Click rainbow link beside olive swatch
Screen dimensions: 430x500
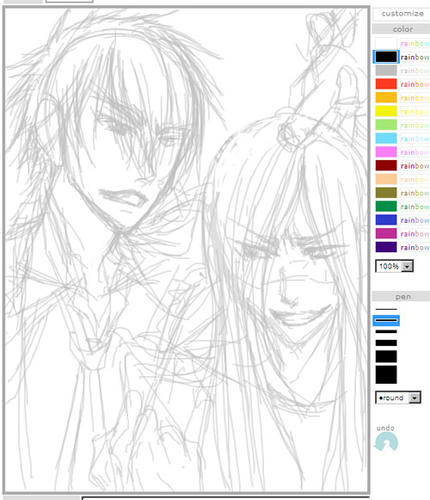[x=415, y=193]
